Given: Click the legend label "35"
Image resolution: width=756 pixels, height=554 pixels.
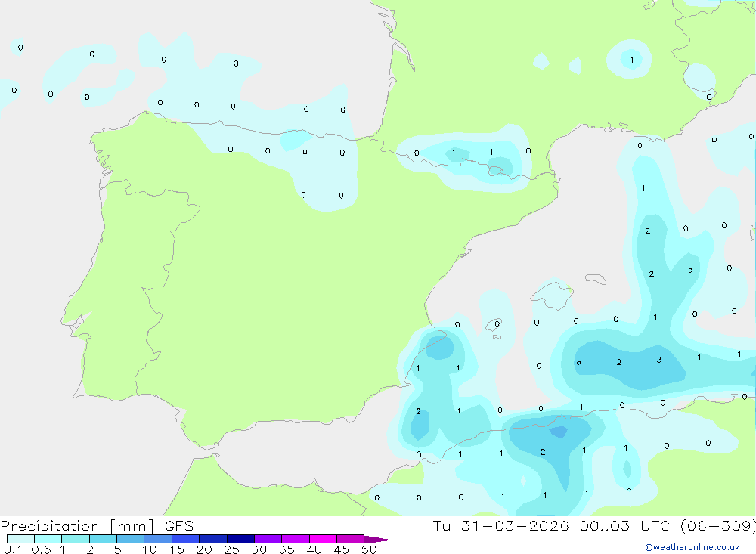Looking at the screenshot, I should pyautogui.click(x=287, y=549).
